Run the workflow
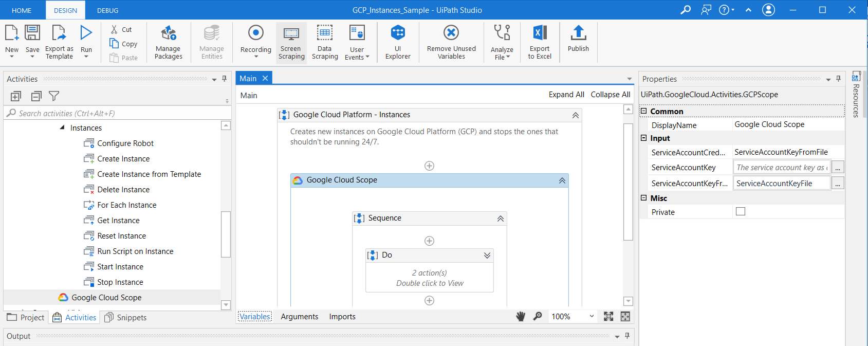Viewport: 868px width, 346px height. [x=86, y=41]
